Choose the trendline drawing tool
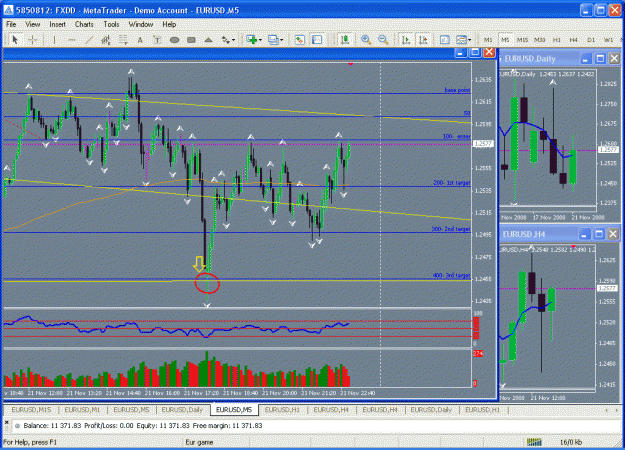Screen dimensions: 625x450 point(88,39)
